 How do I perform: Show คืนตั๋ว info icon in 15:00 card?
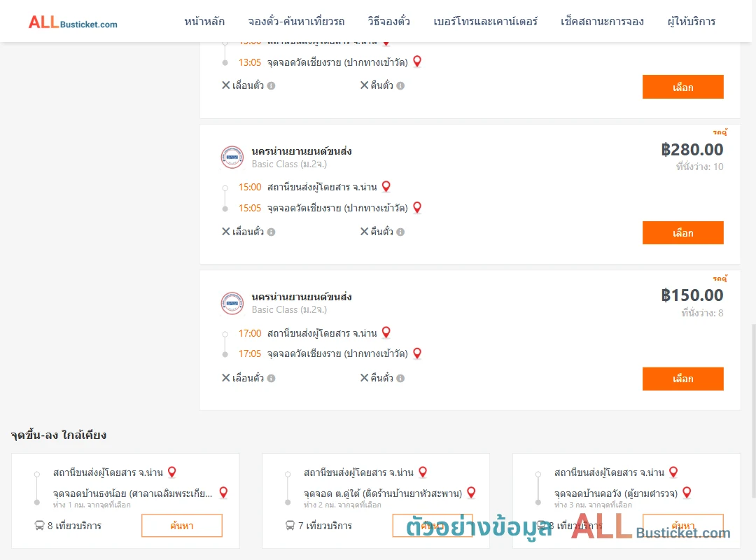click(400, 232)
